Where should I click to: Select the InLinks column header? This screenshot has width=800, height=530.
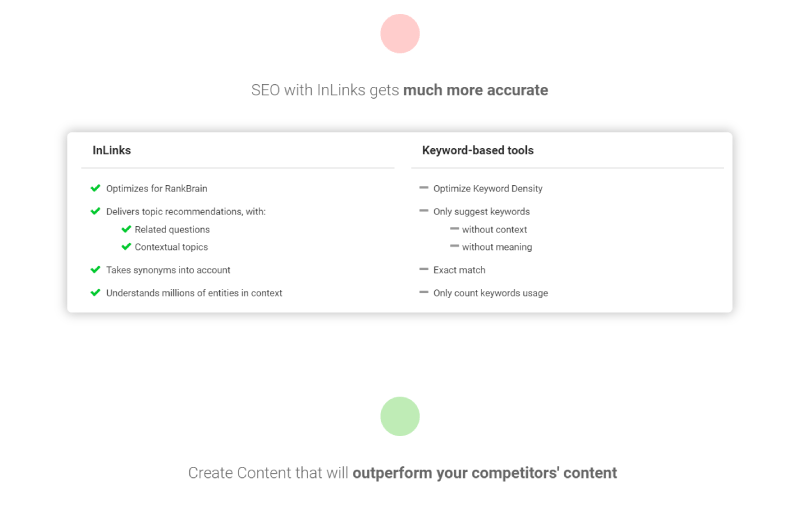pyautogui.click(x=112, y=150)
